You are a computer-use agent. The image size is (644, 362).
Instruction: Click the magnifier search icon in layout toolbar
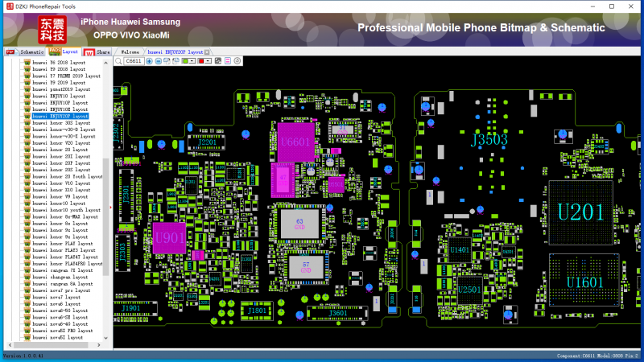pos(118,61)
